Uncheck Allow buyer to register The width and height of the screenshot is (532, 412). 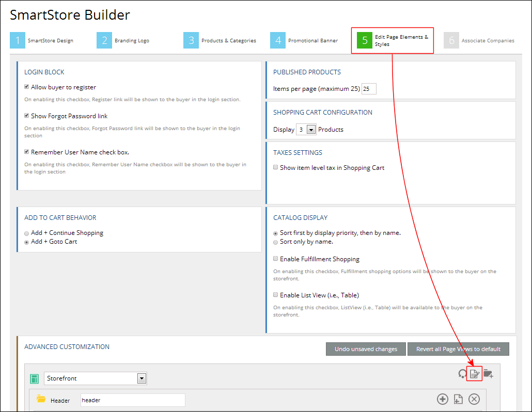[27, 87]
